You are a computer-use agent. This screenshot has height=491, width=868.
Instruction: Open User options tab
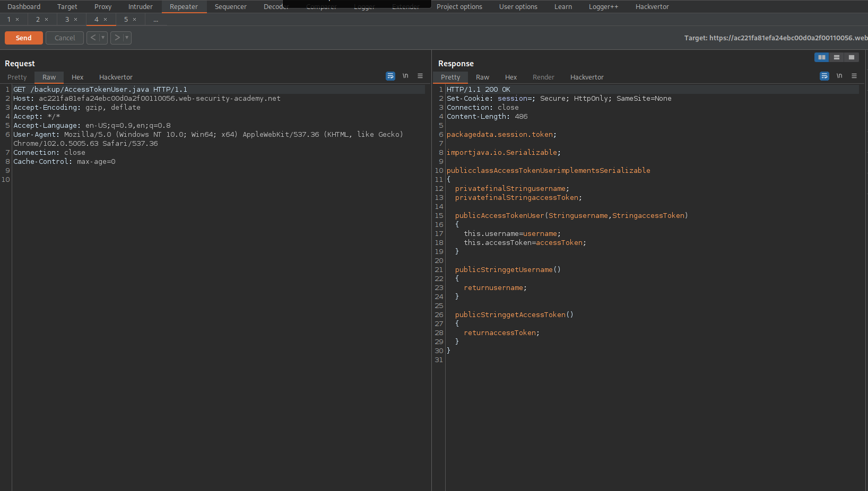(x=518, y=7)
